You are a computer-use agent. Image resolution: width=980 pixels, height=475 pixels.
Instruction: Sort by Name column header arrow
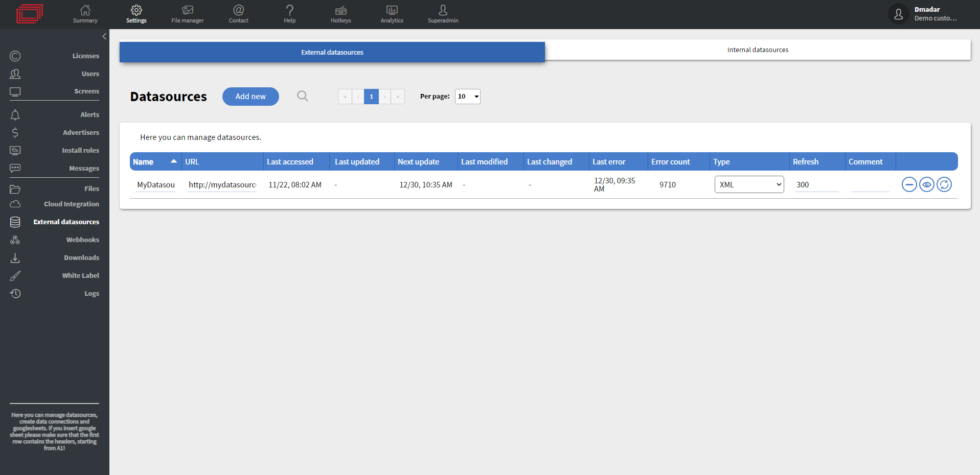173,161
